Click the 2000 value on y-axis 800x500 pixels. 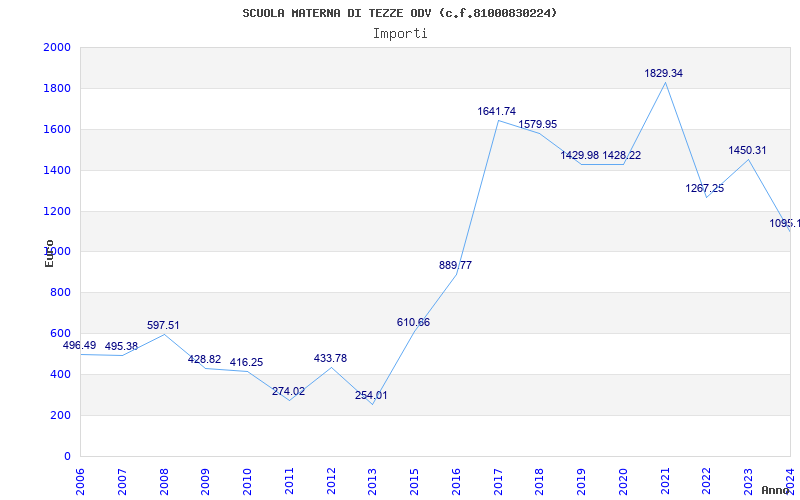click(x=57, y=48)
